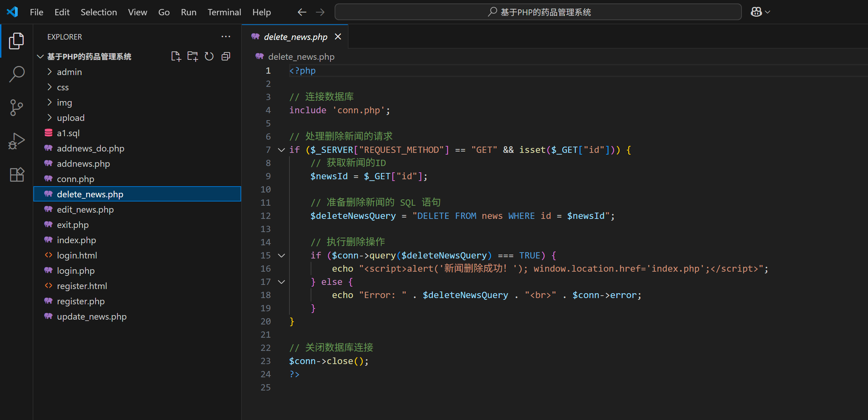Screen dimensions: 868x420
Task: Open the Go menu
Action: [x=164, y=12]
